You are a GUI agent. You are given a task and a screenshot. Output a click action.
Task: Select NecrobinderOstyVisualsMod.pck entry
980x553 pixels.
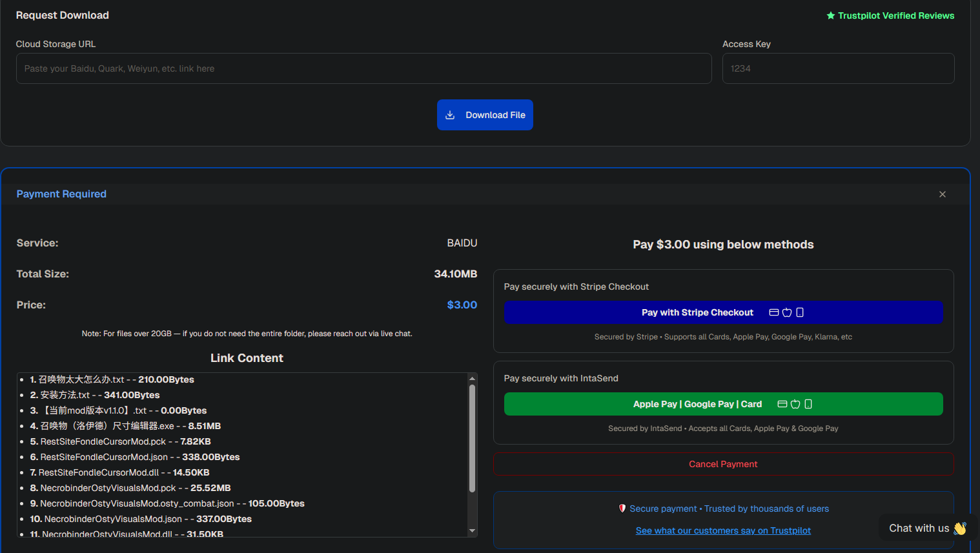(130, 488)
